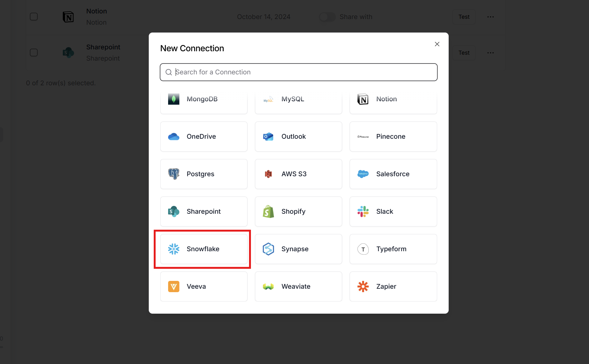
Task: Click the Shopify bag icon
Action: [x=268, y=212]
